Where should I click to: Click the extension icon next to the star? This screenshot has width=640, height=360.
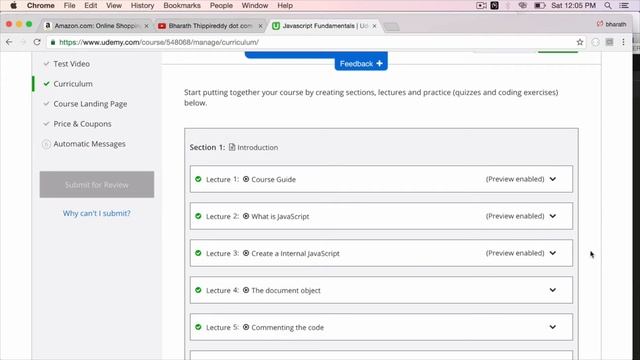click(596, 42)
